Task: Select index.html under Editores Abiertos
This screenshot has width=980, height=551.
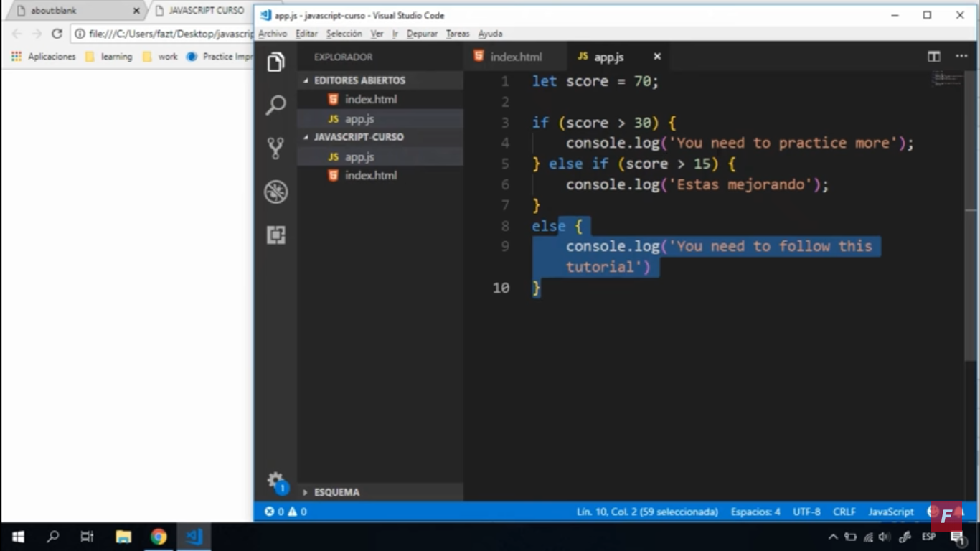Action: coord(380,100)
